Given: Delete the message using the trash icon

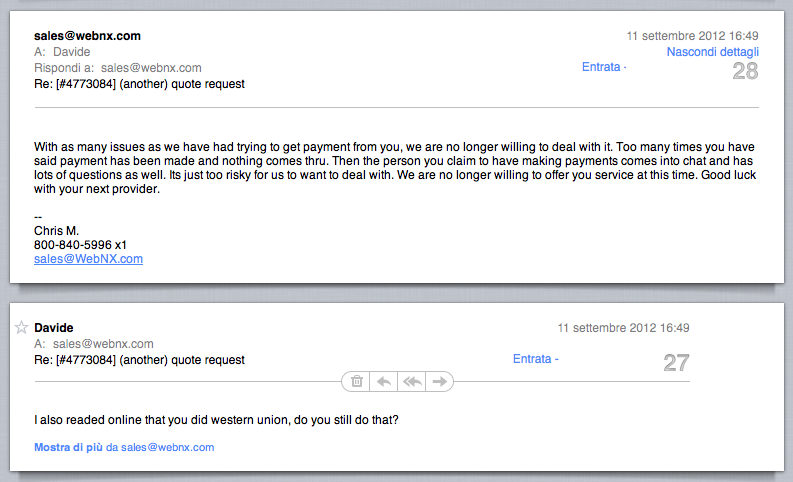Looking at the screenshot, I should coord(357,381).
